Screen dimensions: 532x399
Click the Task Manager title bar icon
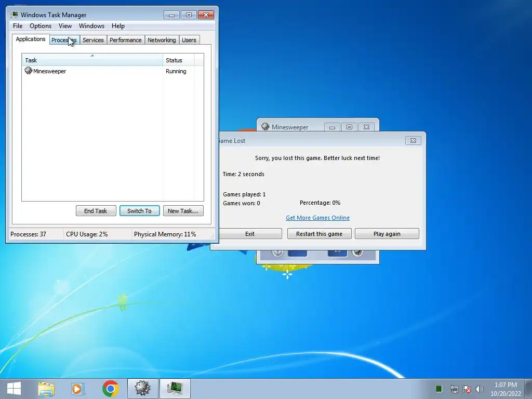[x=14, y=15]
